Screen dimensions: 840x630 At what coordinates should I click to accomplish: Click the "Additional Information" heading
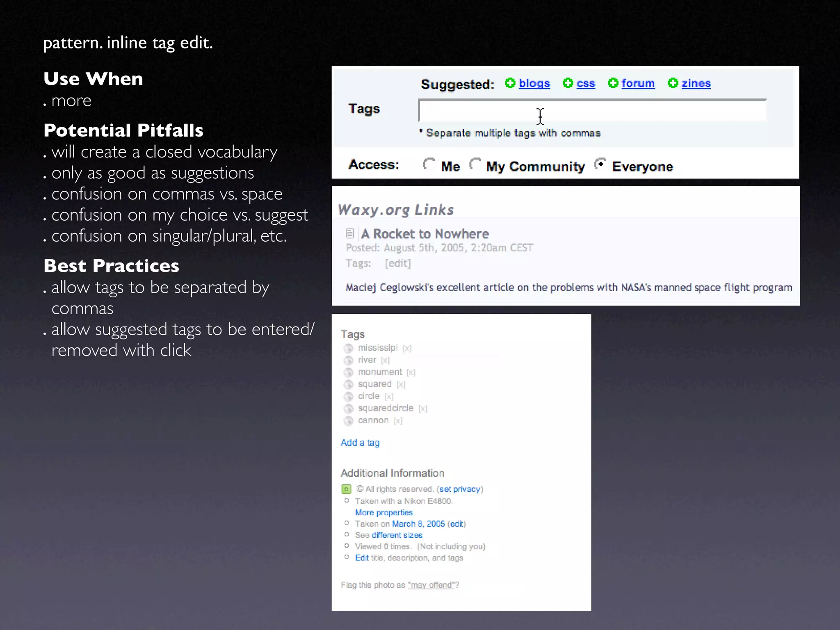pyautogui.click(x=393, y=473)
